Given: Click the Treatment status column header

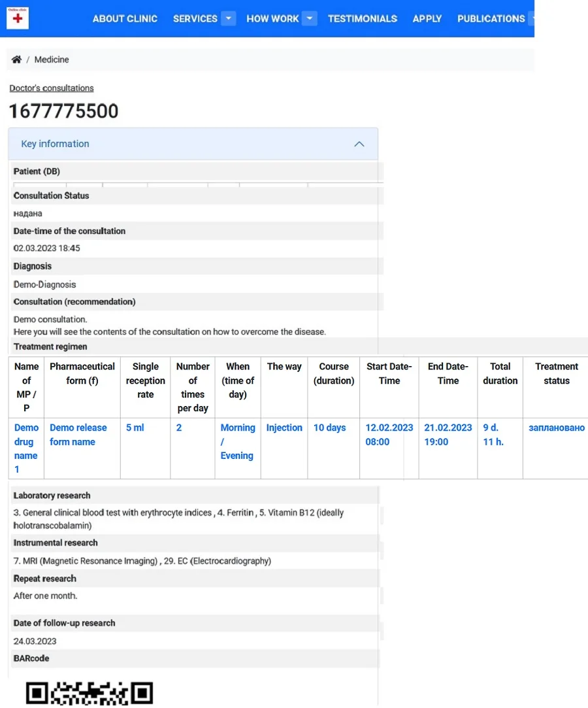Looking at the screenshot, I should [557, 373].
